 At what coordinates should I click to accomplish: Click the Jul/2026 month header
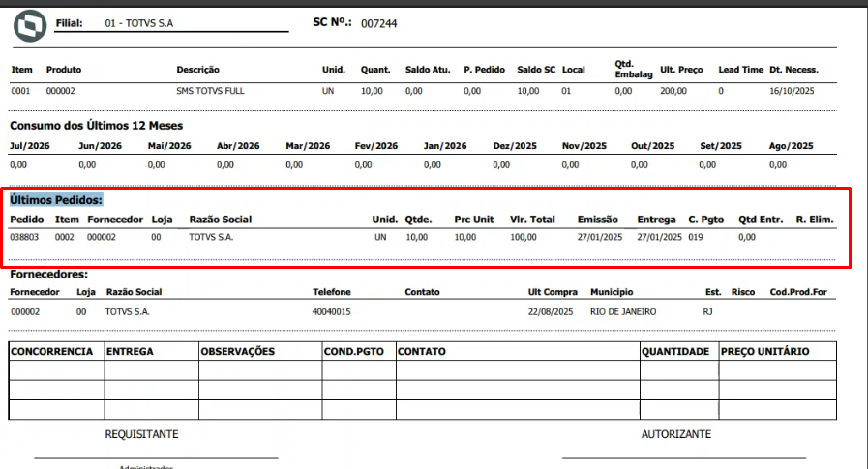point(30,146)
